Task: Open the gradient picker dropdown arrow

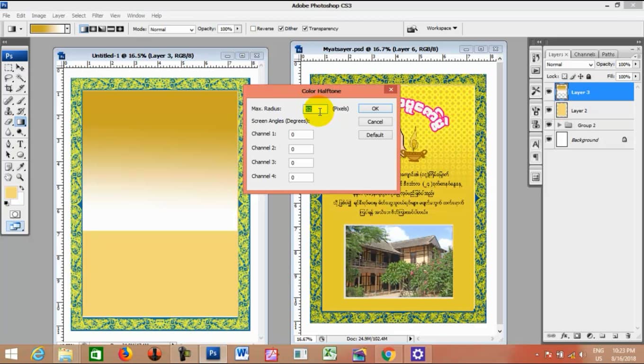Action: tap(67, 29)
